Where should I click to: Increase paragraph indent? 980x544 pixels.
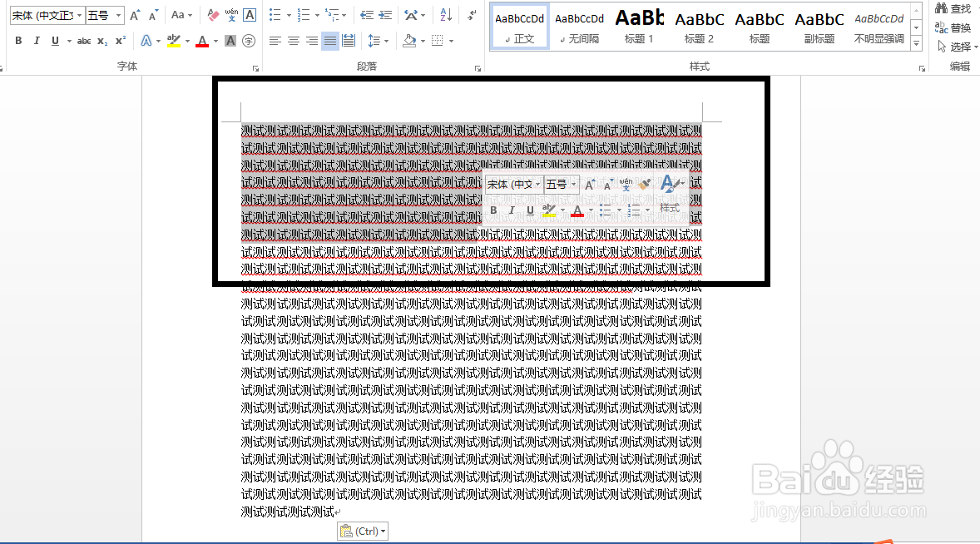(386, 15)
